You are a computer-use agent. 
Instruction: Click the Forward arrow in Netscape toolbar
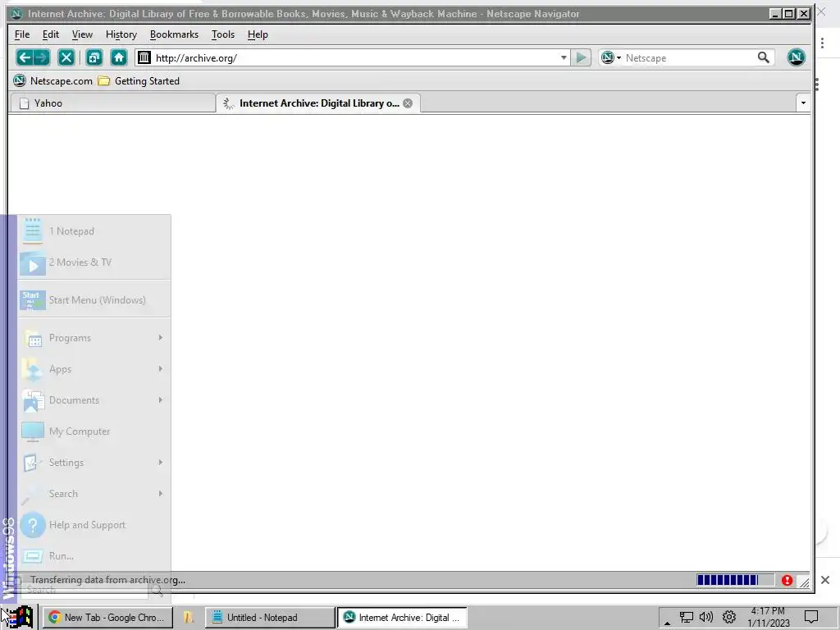click(x=41, y=57)
